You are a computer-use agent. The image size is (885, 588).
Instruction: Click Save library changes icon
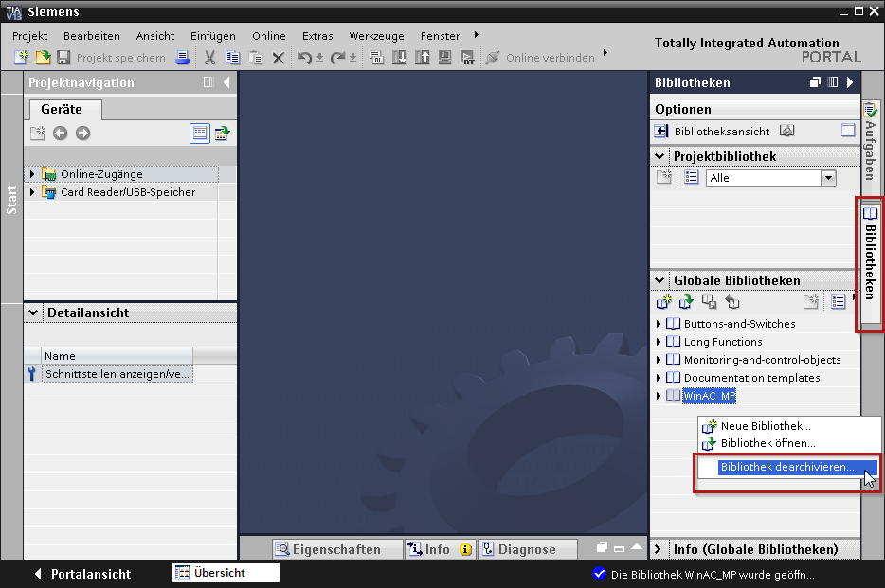pyautogui.click(x=709, y=302)
